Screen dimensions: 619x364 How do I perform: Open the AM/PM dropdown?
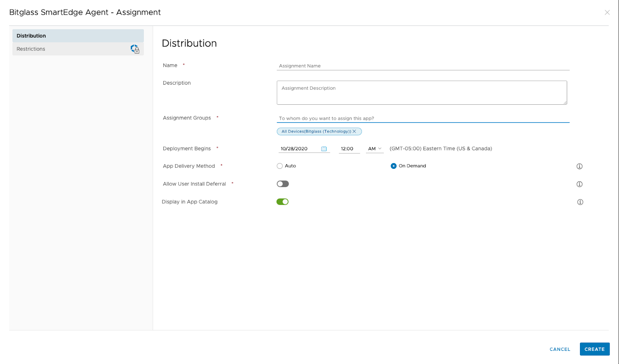[374, 149]
